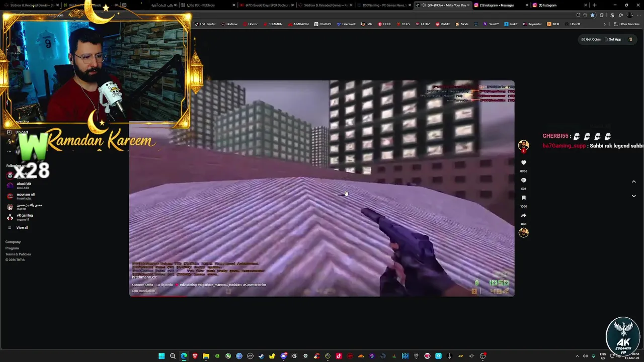Switch to the Instagram Messages tab
The height and width of the screenshot is (362, 644).
click(x=500, y=5)
